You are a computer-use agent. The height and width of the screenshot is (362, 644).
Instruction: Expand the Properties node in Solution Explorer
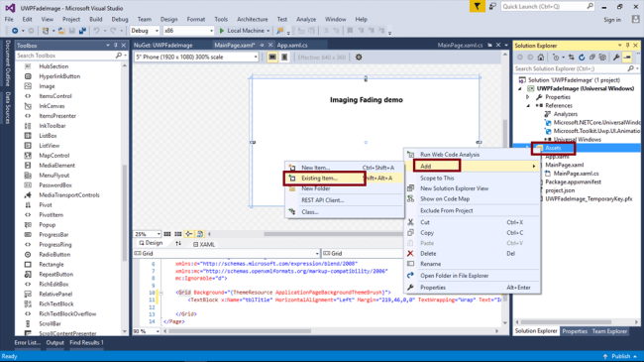coord(528,97)
